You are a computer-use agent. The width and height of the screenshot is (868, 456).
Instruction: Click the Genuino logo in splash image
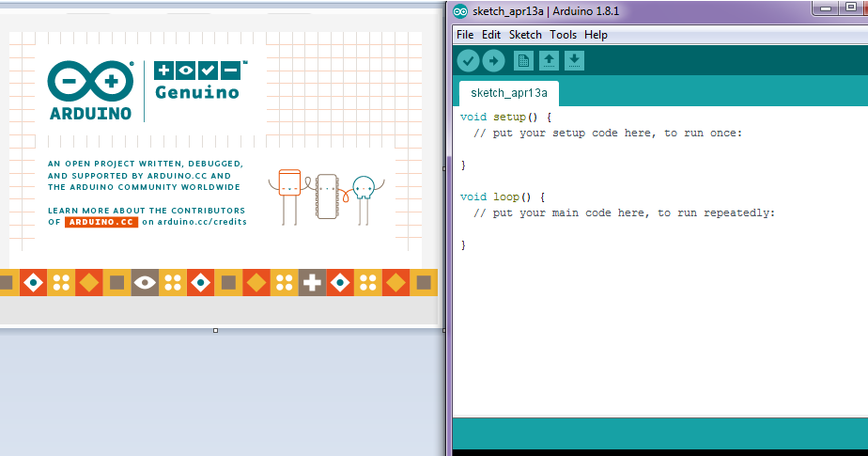[200, 80]
